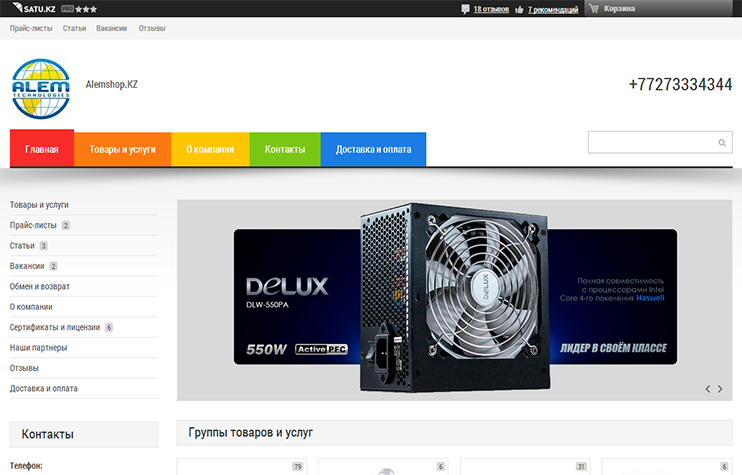Open the Доставка и оплата blue tab
The image size is (742, 475).
coord(373,149)
